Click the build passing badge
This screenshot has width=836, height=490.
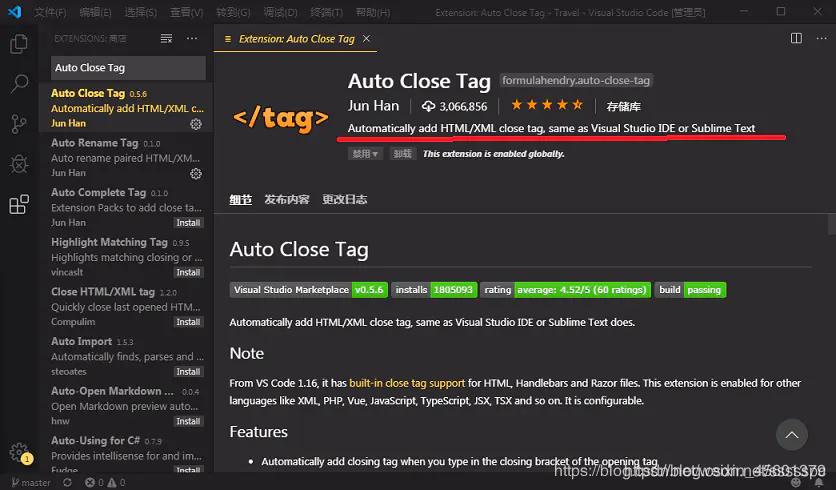click(x=690, y=290)
